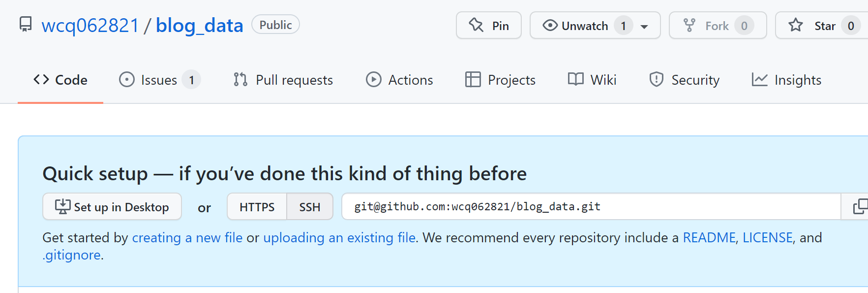Click the repository book icon beside wcq062821

point(26,24)
